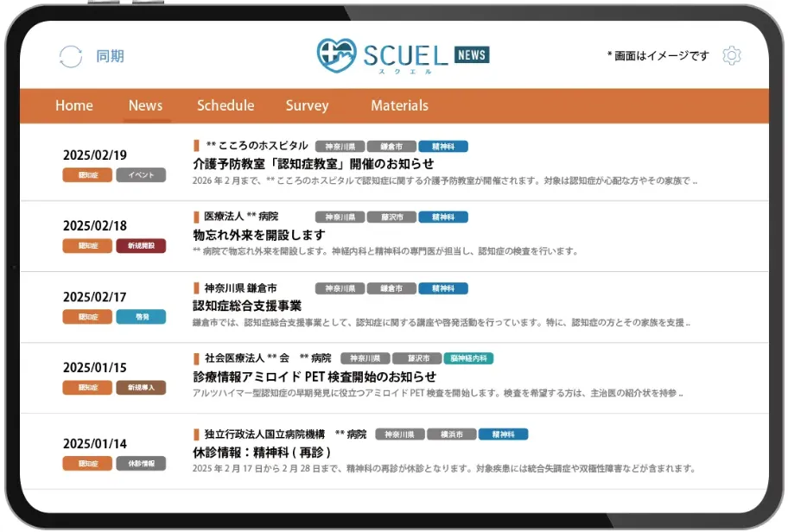Open the Materials tab
Viewport: 788px width, 532px height.
click(x=399, y=105)
